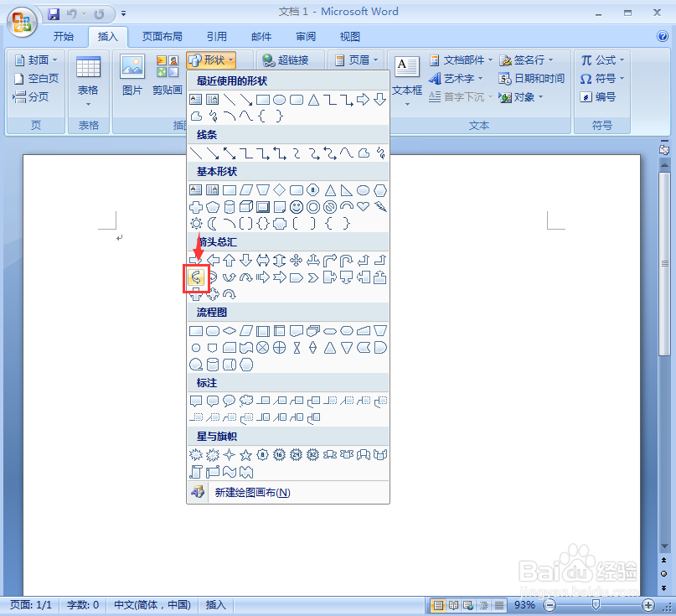
Task: Switch to the 视图 view tab
Action: tap(349, 37)
